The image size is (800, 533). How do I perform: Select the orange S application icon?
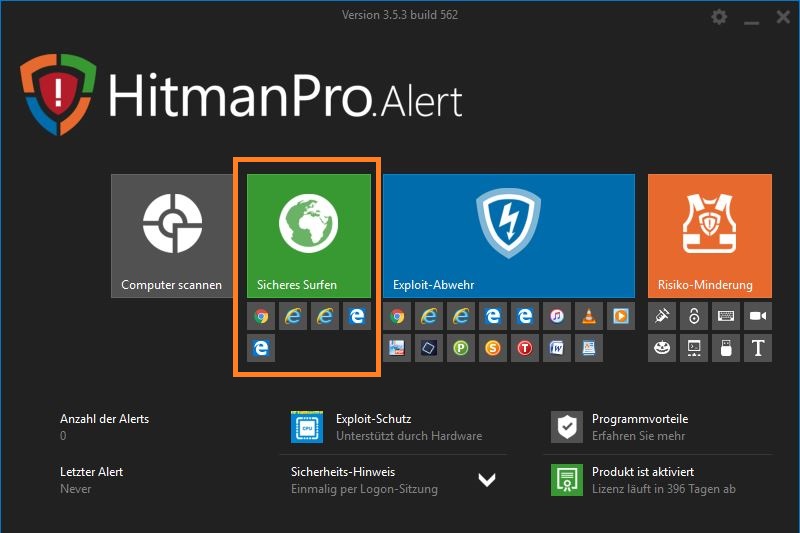(493, 348)
